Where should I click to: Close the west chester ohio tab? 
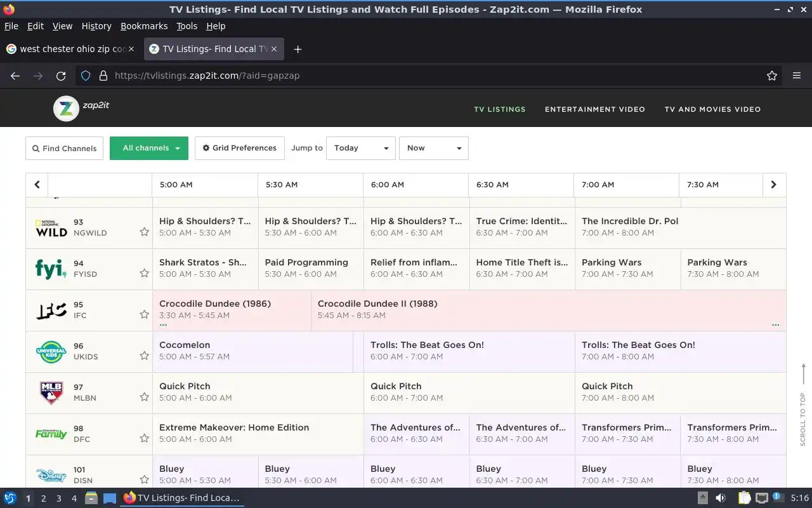pos(131,49)
